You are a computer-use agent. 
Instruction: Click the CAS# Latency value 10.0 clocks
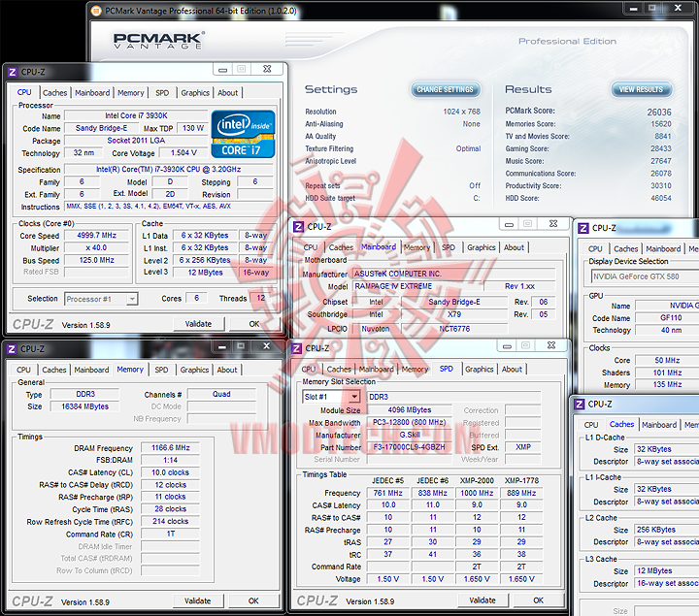[170, 472]
